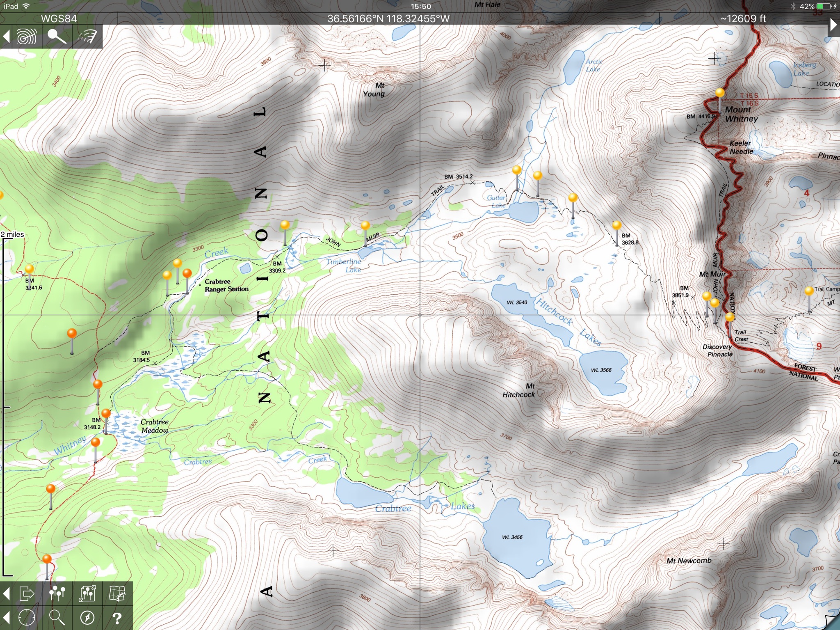Viewport: 840px width, 630px height.
Task: Open the magnifier search icon in bottom toolbar
Action: (x=57, y=617)
